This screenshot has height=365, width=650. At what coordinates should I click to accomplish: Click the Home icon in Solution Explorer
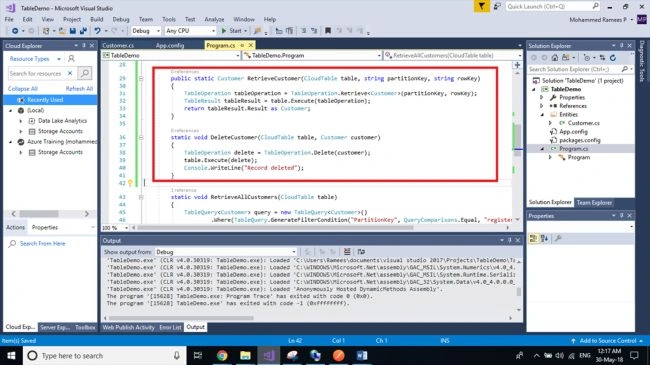(555, 58)
